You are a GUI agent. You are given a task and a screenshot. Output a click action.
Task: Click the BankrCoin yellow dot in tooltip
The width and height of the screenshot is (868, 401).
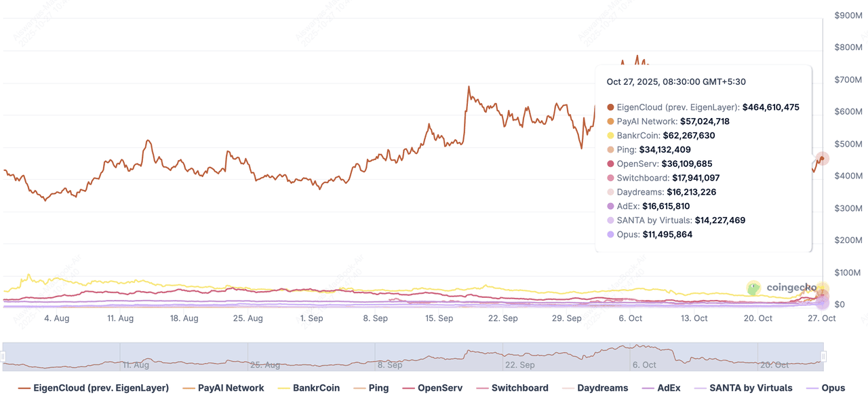610,136
